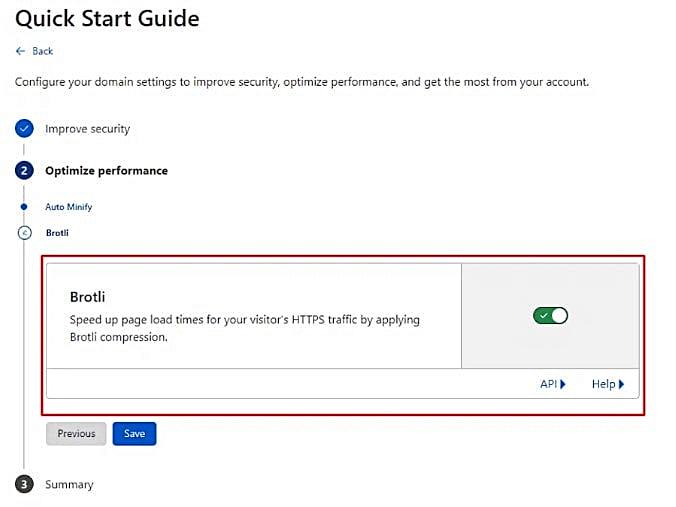This screenshot has width=676, height=507.
Task: Click the Brotli card title
Action: [x=88, y=297]
